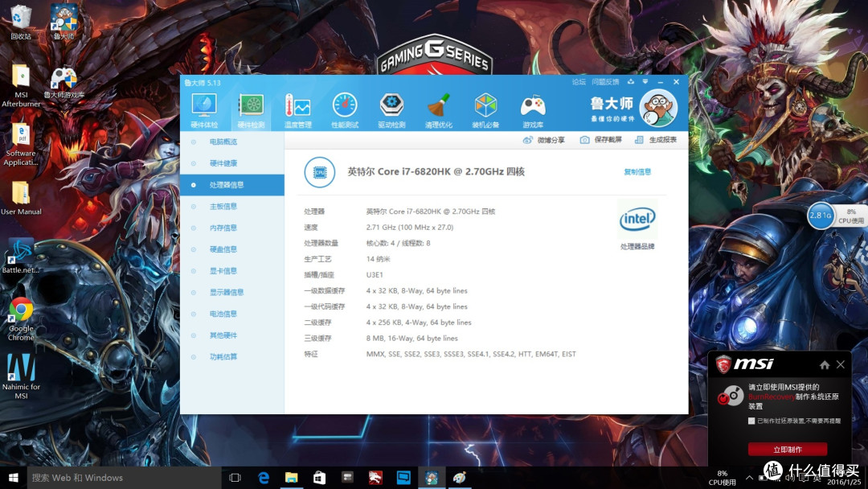Click the 搜索 Web 和 Windows search box
Viewport: 868px width, 489px height.
124,478
